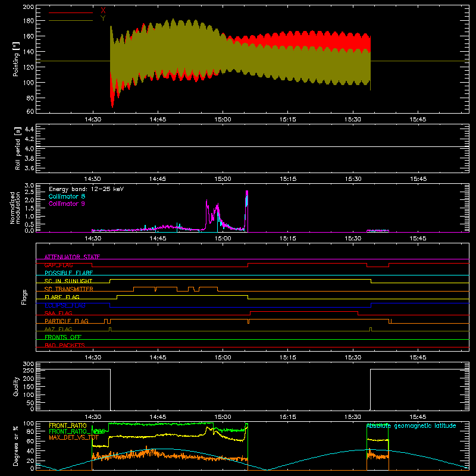Click the 'Quality' vertical axis title

16,386
